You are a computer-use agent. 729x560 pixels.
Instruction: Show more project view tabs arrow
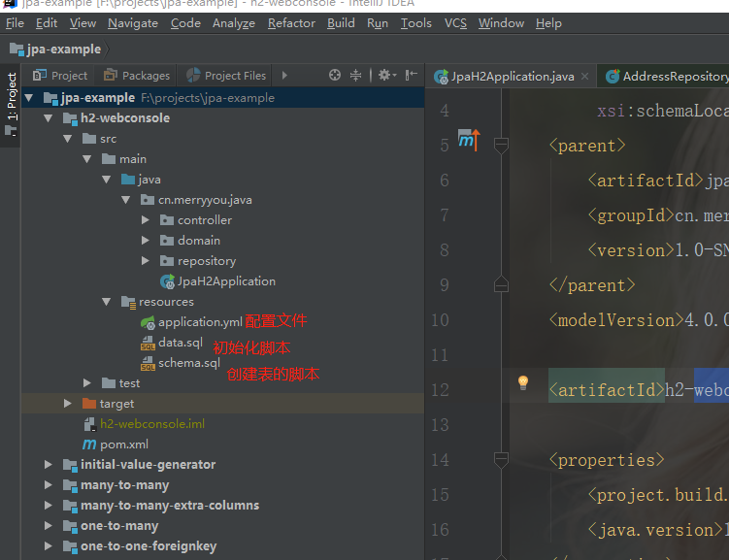284,76
